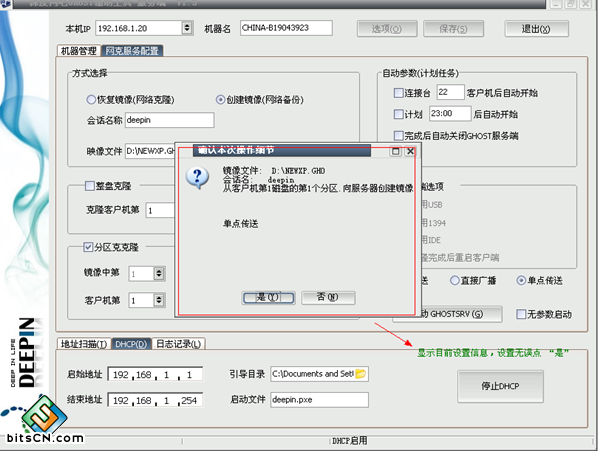Switch to the 日志记录(L) tab
The width and height of the screenshot is (598, 451).
(178, 344)
